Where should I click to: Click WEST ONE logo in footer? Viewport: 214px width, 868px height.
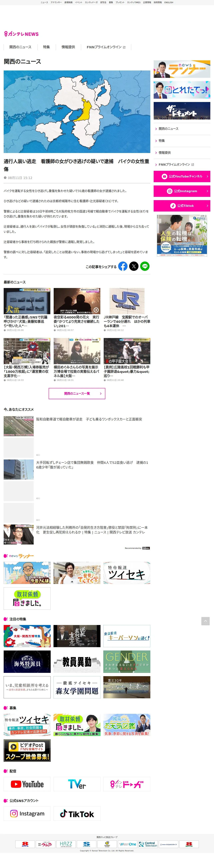pyautogui.click(x=128, y=844)
